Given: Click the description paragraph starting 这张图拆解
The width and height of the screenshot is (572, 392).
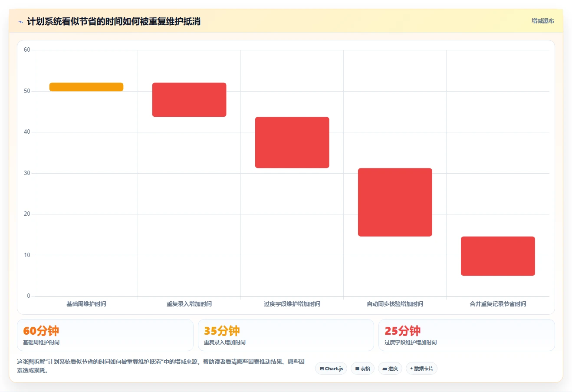Looking at the screenshot, I should point(161,366).
